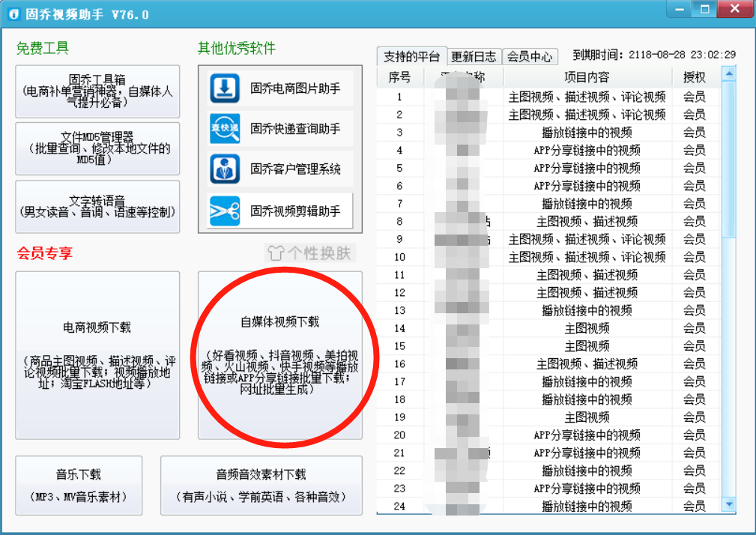The image size is (756, 535).
Task: Select row 1 in the platform table
Action: 548,97
